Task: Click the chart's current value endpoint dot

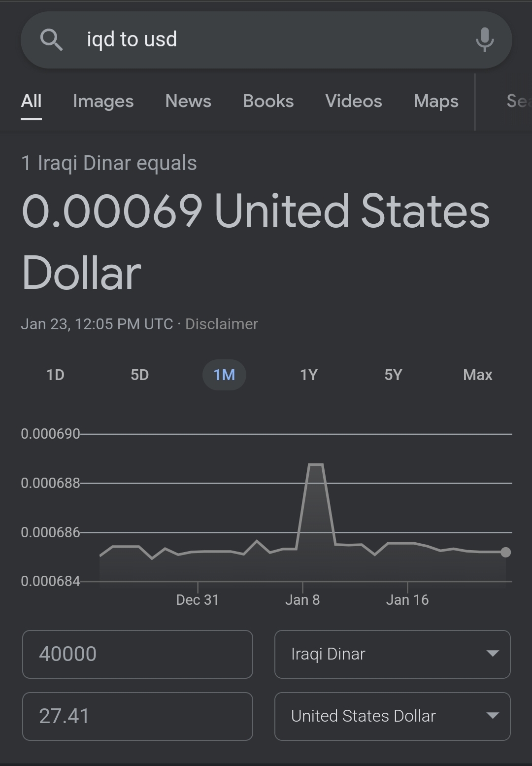Action: click(x=505, y=552)
